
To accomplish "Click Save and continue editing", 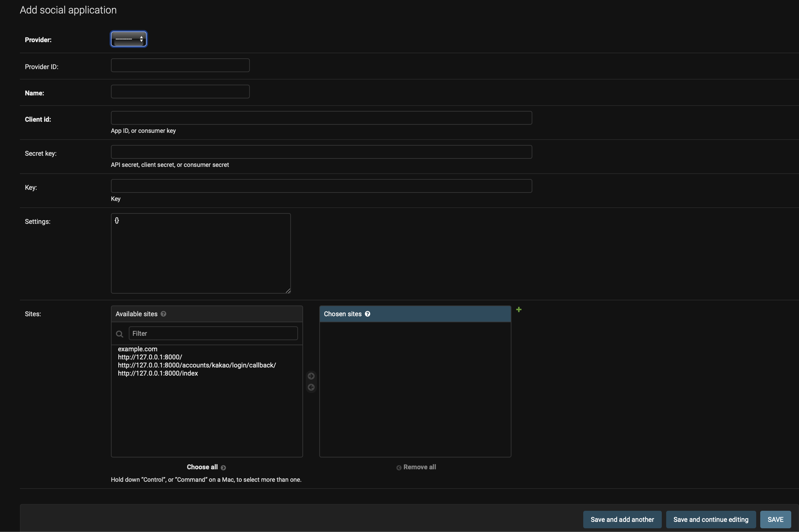I will click(x=710, y=520).
